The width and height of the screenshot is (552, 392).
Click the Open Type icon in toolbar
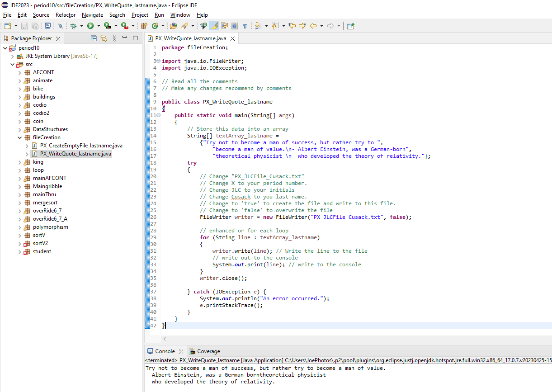click(174, 26)
